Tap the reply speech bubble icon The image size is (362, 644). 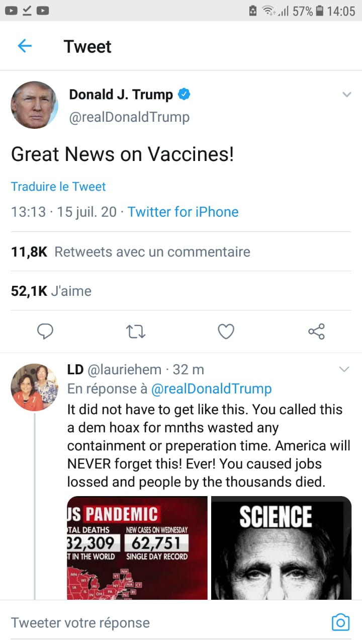(45, 331)
